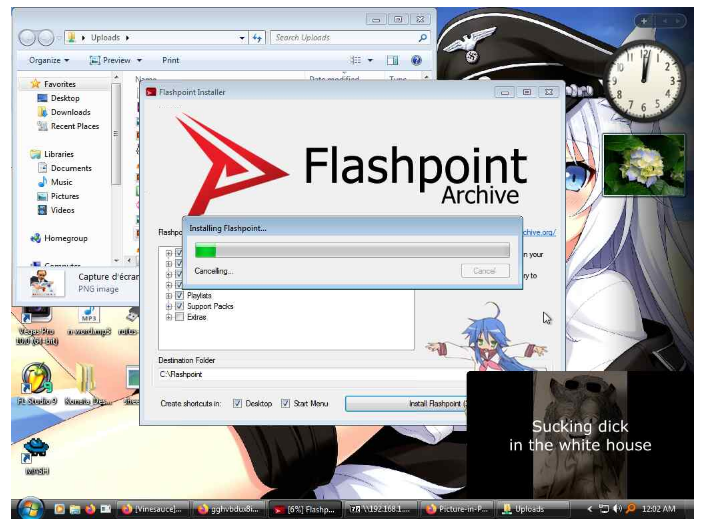Click the search magnifier in Uploads window

pos(422,38)
